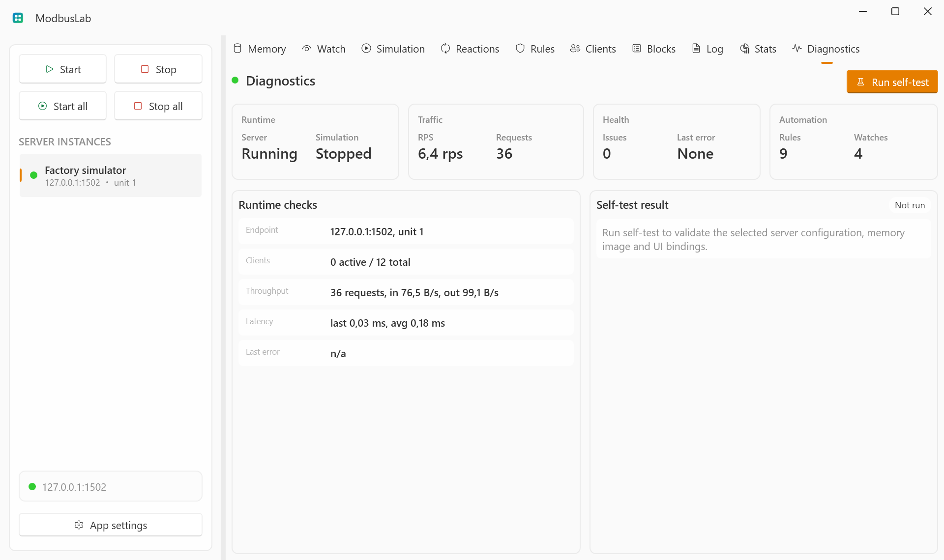The image size is (944, 560).
Task: Stop the selected server instance
Action: [x=158, y=69]
